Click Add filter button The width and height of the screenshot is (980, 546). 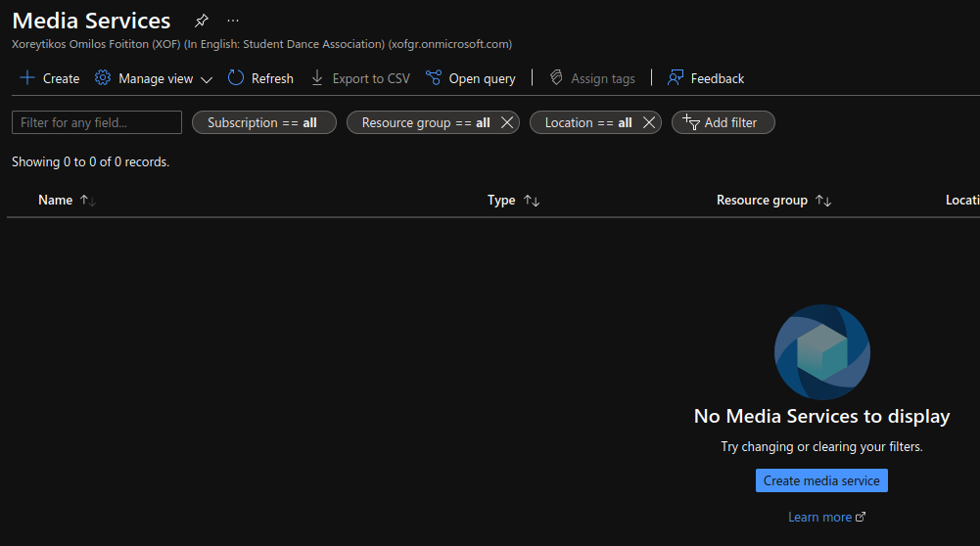click(723, 122)
